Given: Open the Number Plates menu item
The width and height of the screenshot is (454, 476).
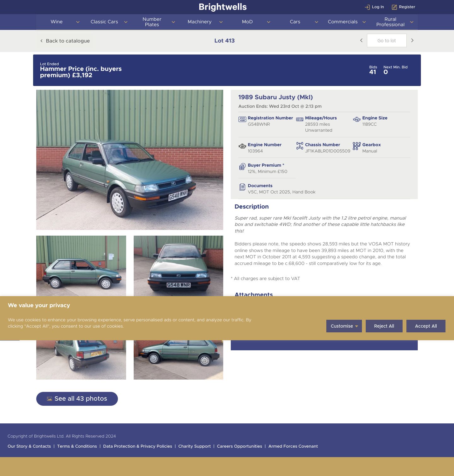Looking at the screenshot, I should pos(152,22).
